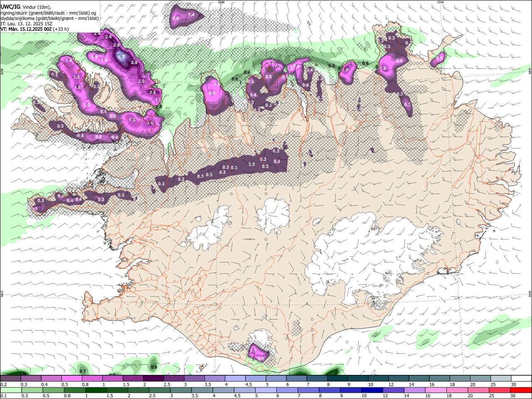Screen dimensions: 532x399
Task: Click the 2.6 snowfall value on the map
Action: 109,37
